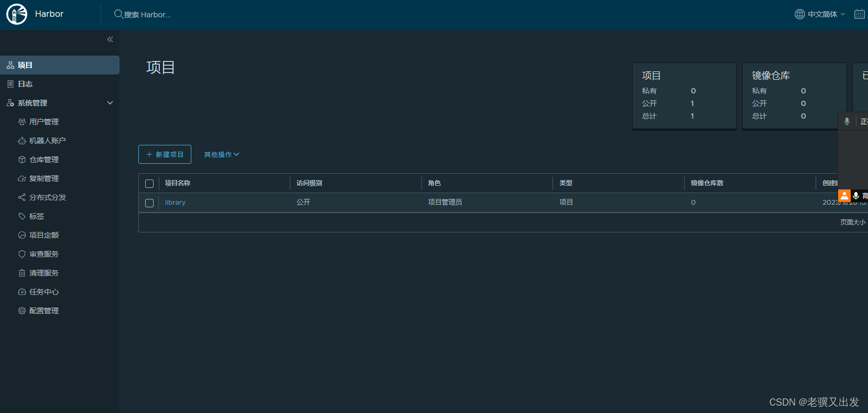868x413 pixels.
Task: Click the Harbor lighthouse logo
Action: (x=17, y=14)
